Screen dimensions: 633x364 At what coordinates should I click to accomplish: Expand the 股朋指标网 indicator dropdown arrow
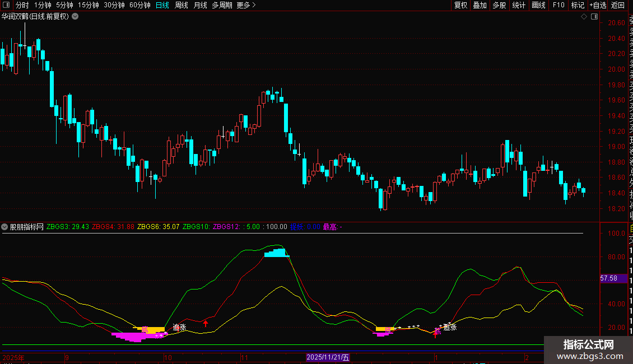pyautogui.click(x=5, y=227)
